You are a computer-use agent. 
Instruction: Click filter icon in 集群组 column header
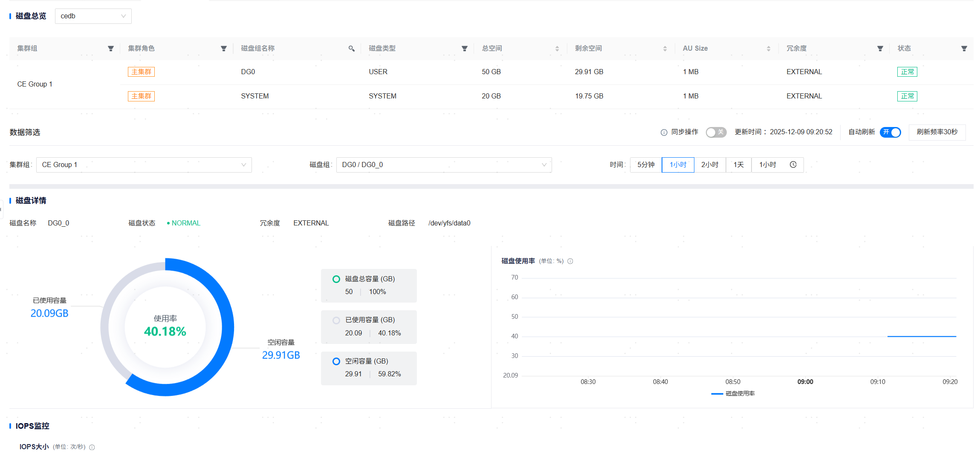(111, 49)
